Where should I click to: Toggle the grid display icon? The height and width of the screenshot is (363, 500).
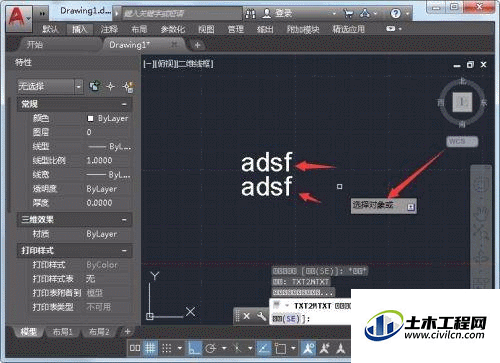(150, 348)
